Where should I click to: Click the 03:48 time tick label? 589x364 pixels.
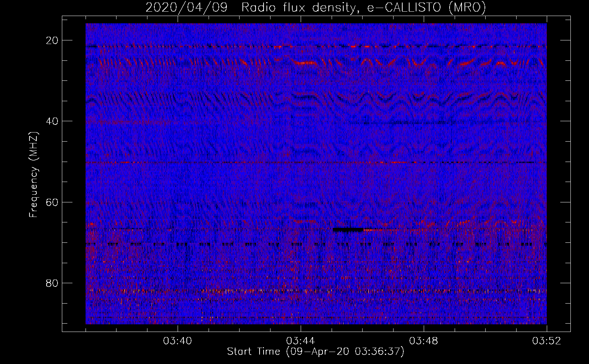tap(423, 341)
